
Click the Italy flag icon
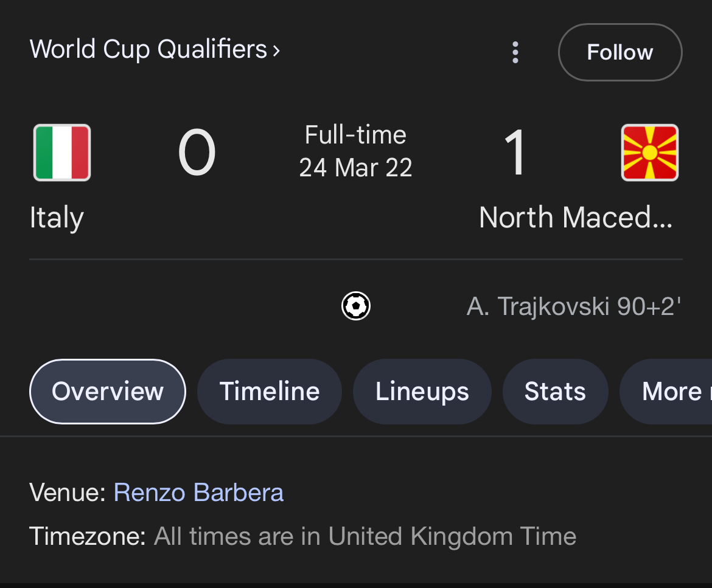click(62, 153)
